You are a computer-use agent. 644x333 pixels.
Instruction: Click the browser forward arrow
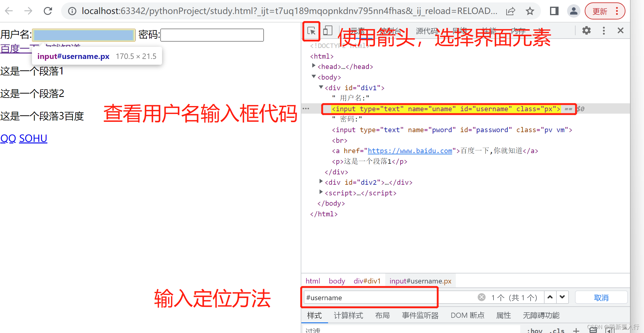point(28,11)
